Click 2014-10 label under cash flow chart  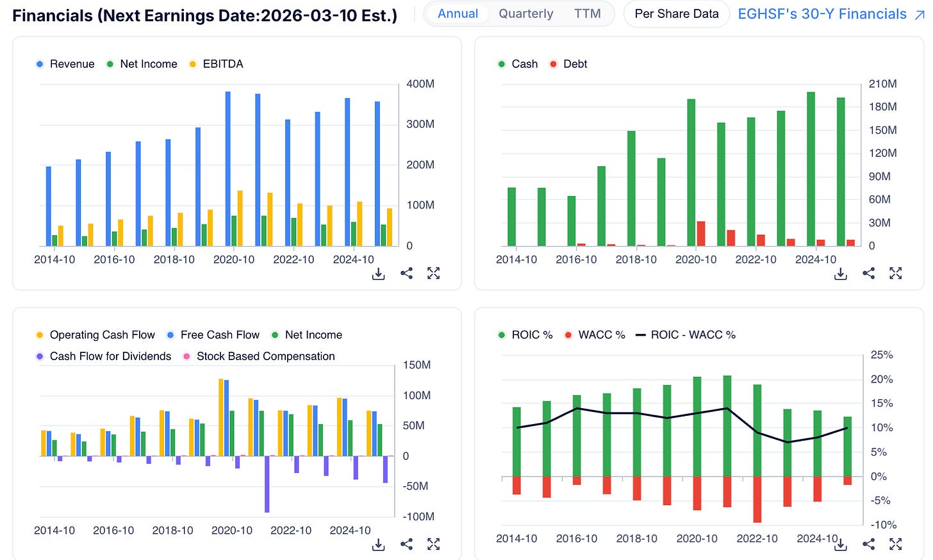(54, 531)
